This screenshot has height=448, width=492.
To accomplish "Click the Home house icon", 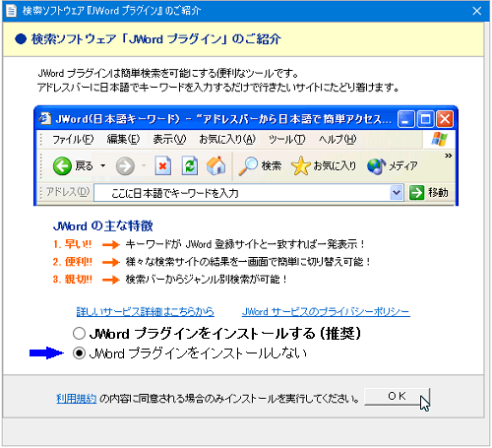I will point(215,165).
